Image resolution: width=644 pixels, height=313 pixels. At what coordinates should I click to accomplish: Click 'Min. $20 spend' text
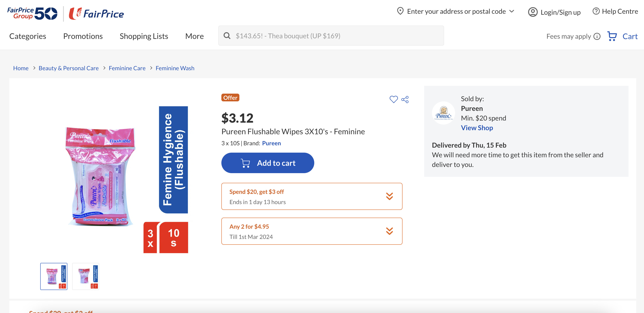click(x=484, y=118)
